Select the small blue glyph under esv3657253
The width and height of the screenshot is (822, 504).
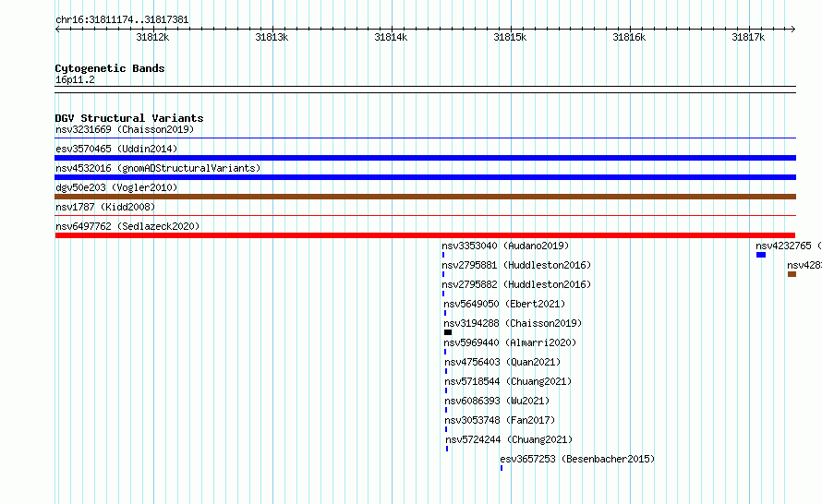click(502, 468)
